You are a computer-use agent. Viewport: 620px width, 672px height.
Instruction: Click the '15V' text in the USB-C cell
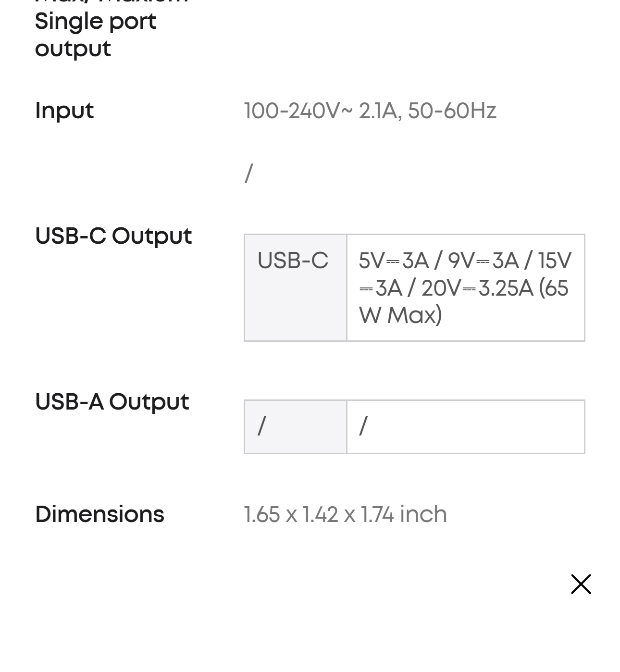[554, 261]
